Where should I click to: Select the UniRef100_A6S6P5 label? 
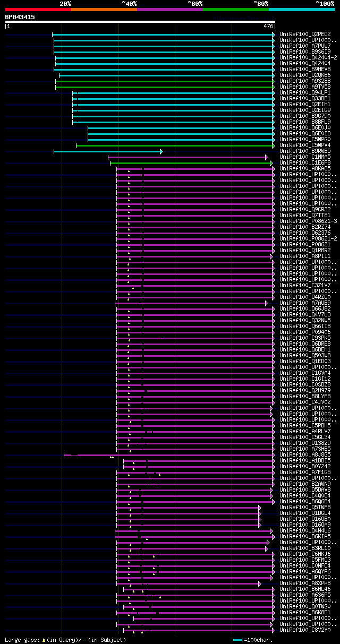[305, 595]
